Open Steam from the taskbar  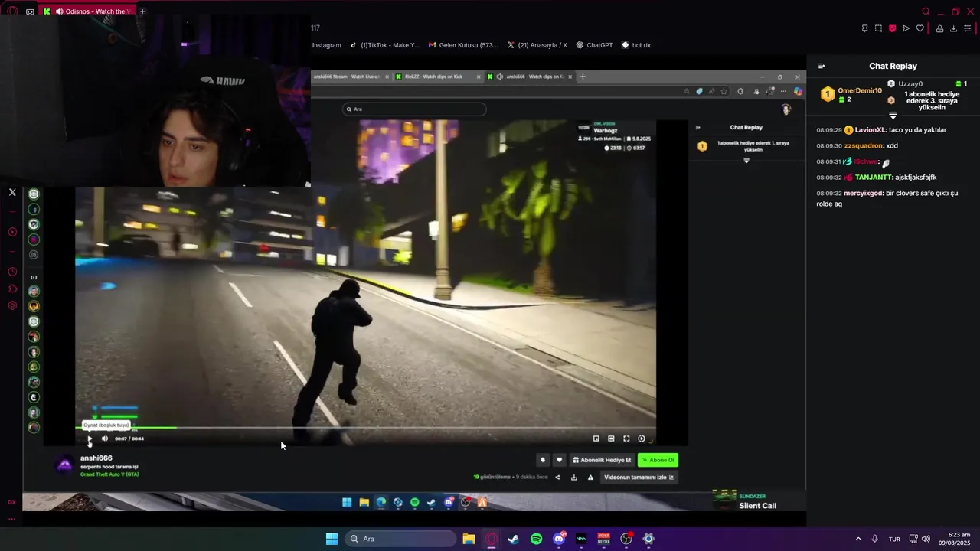coord(514,539)
